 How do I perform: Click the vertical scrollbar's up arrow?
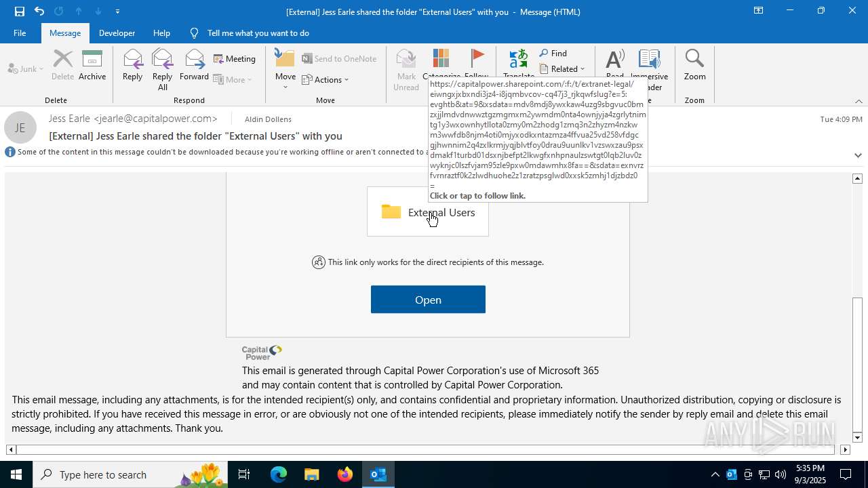pos(857,178)
